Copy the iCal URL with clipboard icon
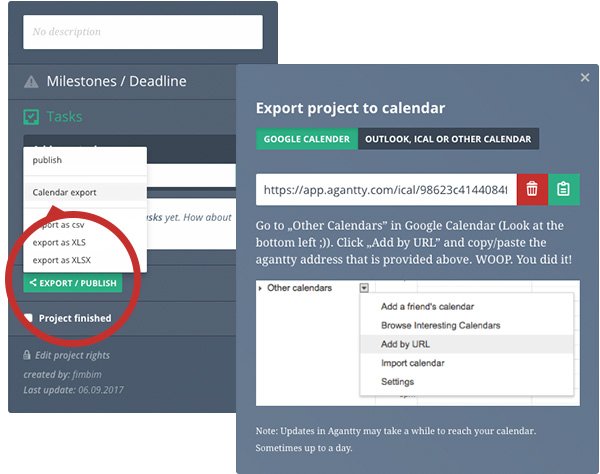Screen dimensions: 600x474 click(564, 189)
